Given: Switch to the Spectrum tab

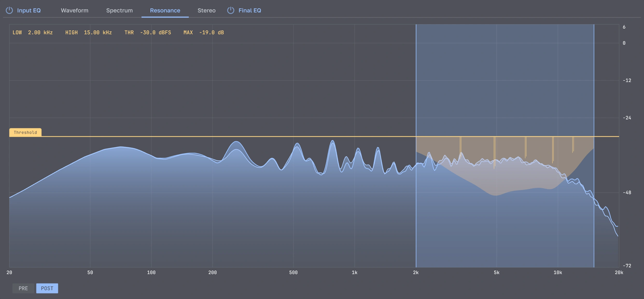Looking at the screenshot, I should click(120, 10).
